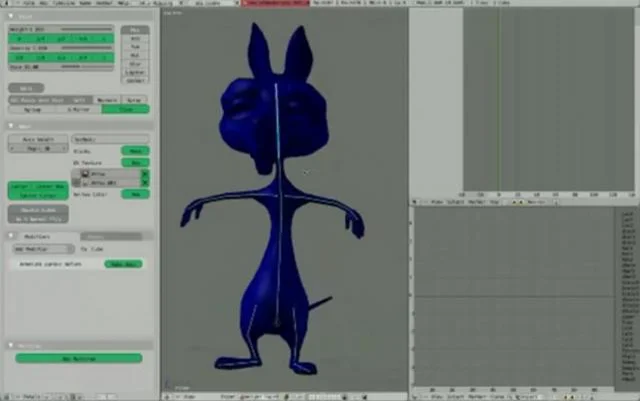Open the Render menu in top bar
Viewport: 640px width, 401px height.
[104, 3]
